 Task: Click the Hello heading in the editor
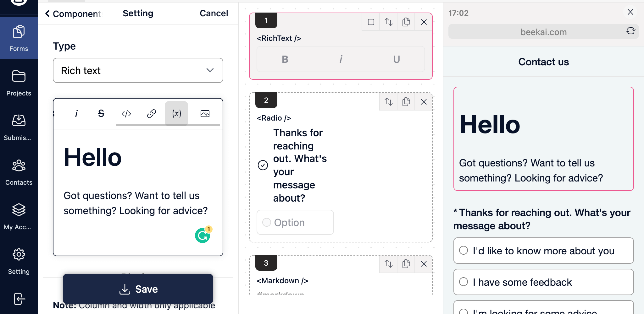coord(92,157)
